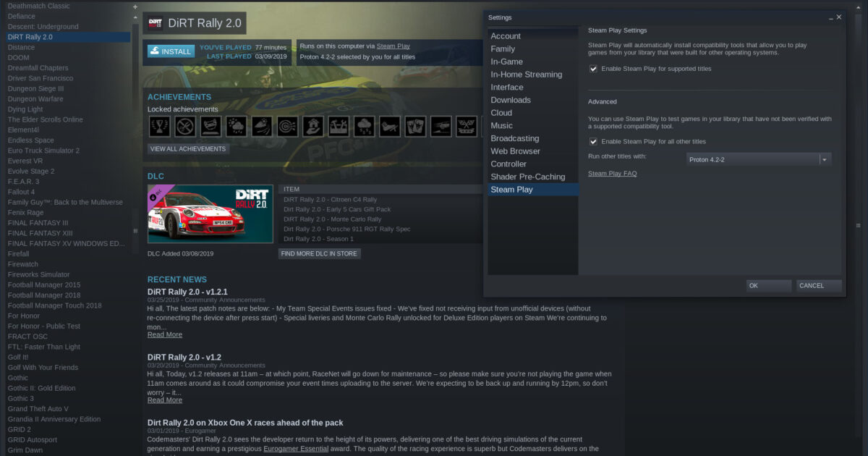
Task: Click the house in hand achievement icon
Action: tap(313, 127)
